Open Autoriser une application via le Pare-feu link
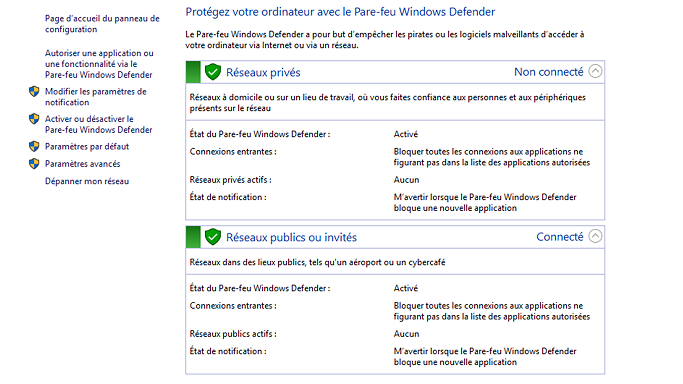The image size is (683, 384). pyautogui.click(x=99, y=64)
